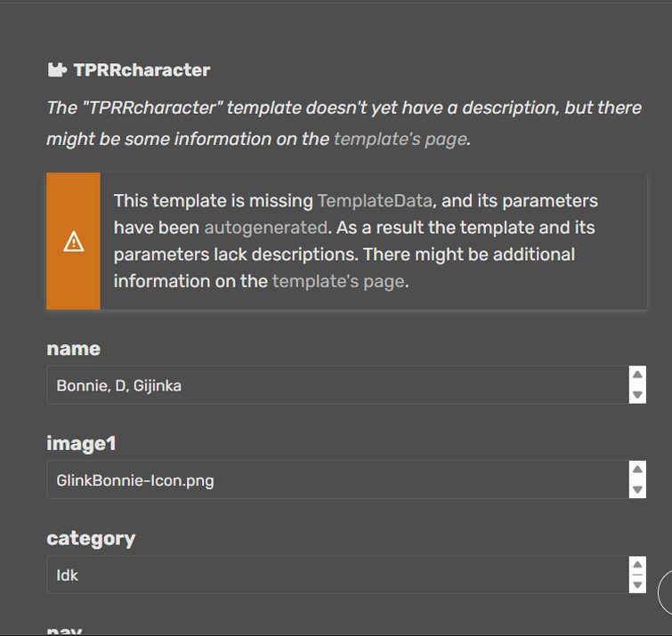Focus the name field containing Bonnie, D, Gijinka
The image size is (672, 636).
336,385
